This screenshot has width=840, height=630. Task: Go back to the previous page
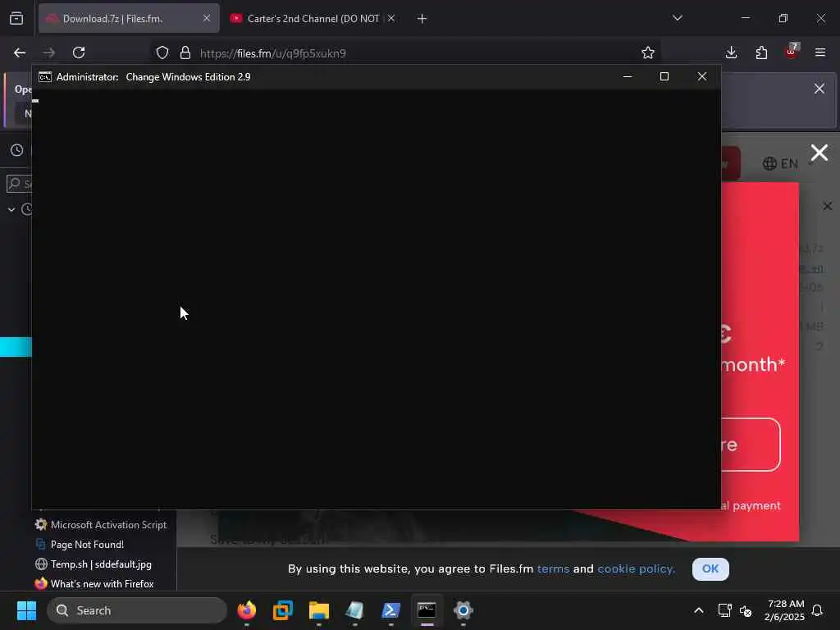point(20,52)
